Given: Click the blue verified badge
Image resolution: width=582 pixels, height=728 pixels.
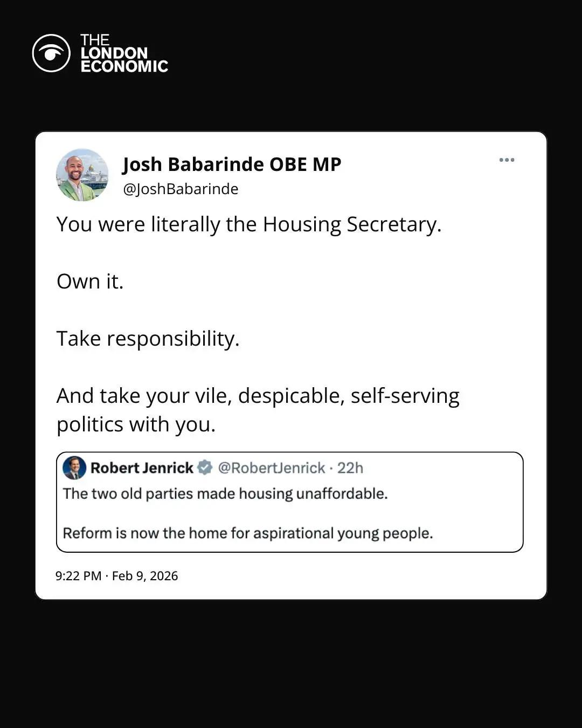Looking at the screenshot, I should tap(205, 468).
